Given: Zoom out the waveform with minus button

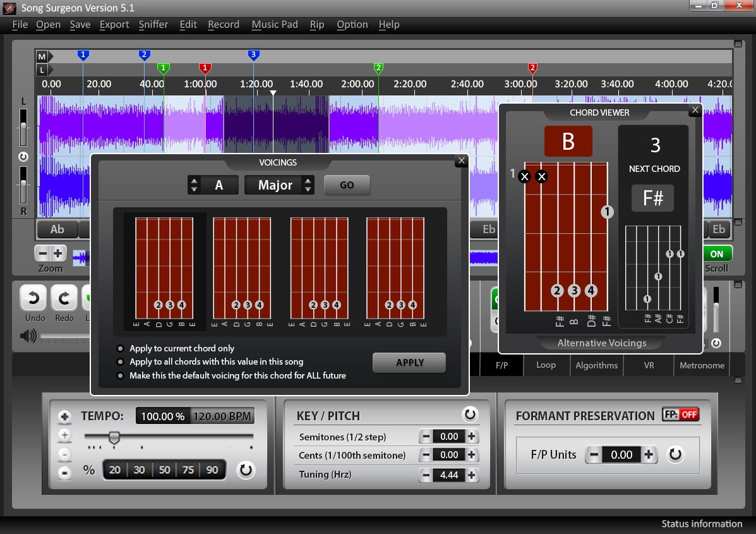Looking at the screenshot, I should 43,253.
